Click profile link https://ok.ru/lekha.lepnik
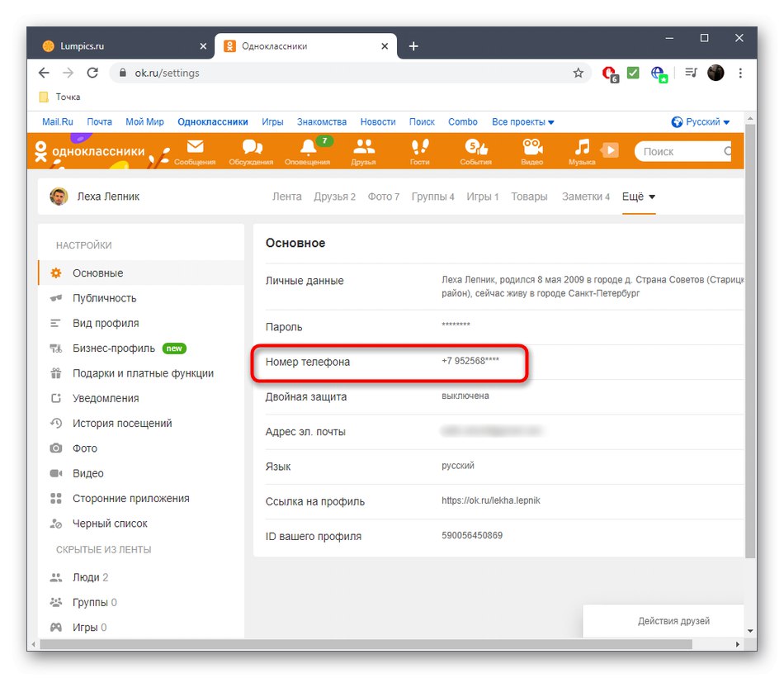Image resolution: width=784 pixels, height=678 pixels. (x=490, y=500)
